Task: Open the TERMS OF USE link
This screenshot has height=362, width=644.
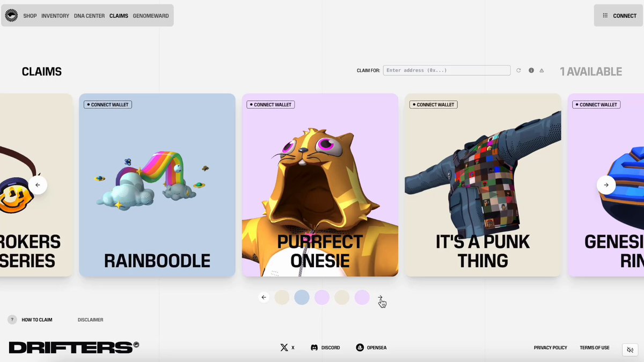Action: tap(595, 348)
